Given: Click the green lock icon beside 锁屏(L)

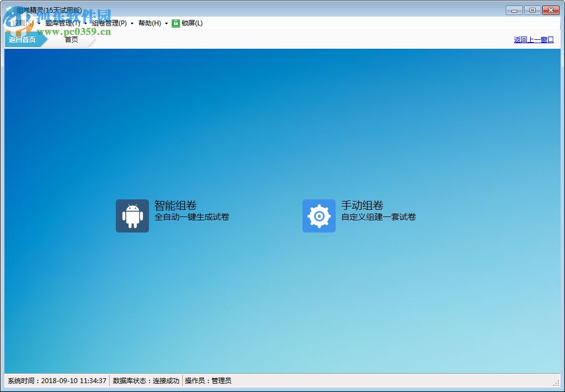Looking at the screenshot, I should tap(176, 23).
